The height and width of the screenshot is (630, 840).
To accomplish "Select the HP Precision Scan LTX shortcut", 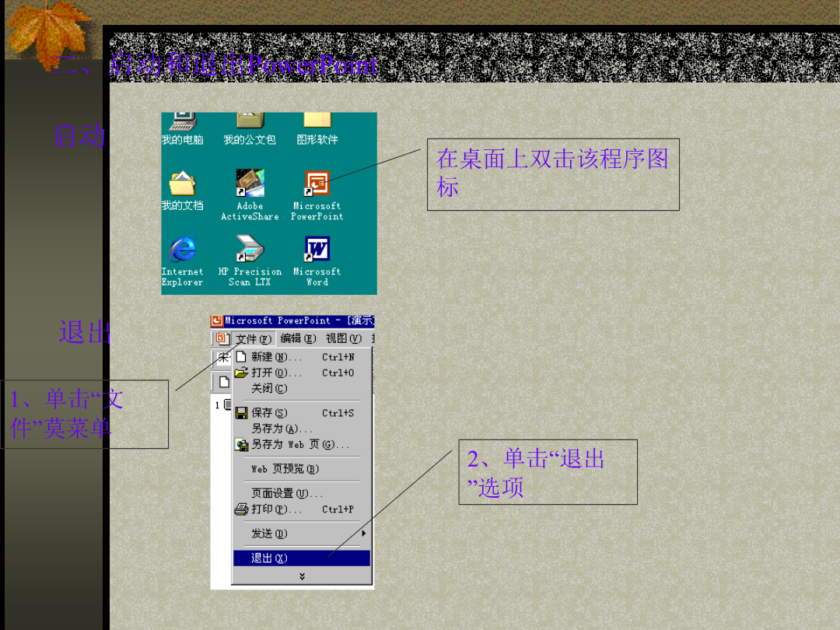I will tap(250, 261).
